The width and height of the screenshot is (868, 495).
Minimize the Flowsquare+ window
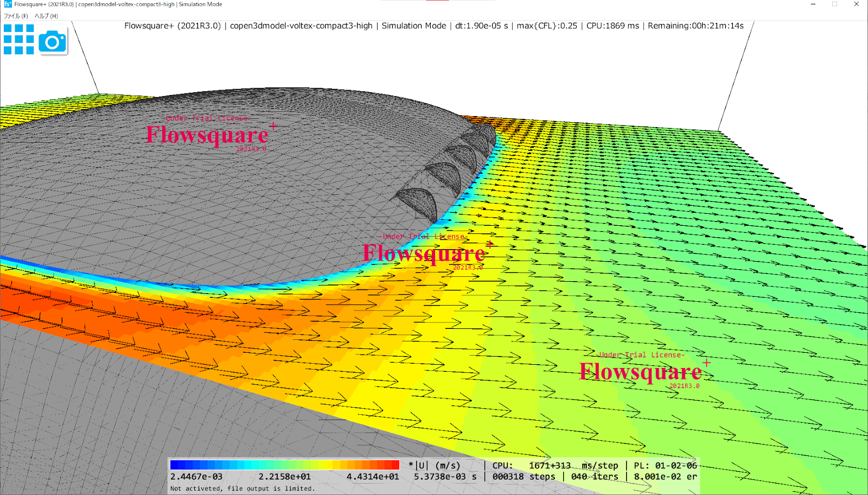[813, 4]
